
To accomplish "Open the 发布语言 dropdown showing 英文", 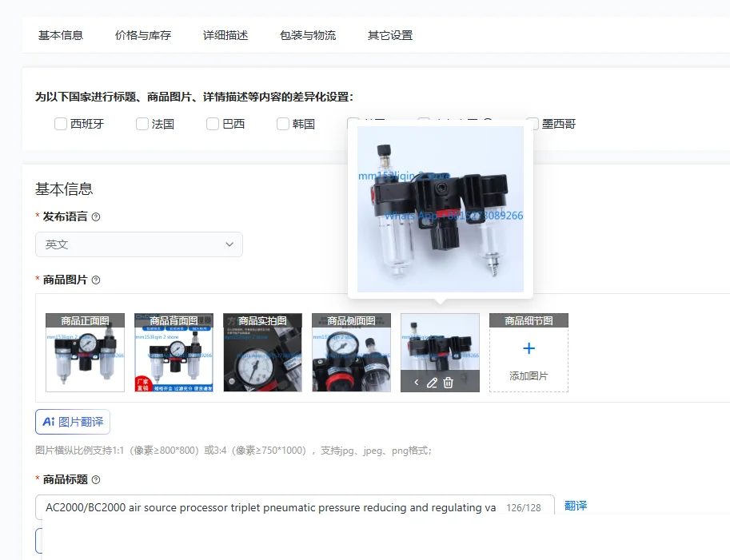I will tap(139, 244).
